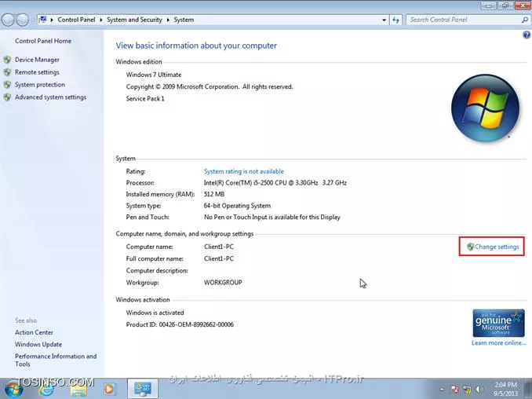532x399 pixels.
Task: Click the computer icon in the address bar
Action: pos(43,20)
